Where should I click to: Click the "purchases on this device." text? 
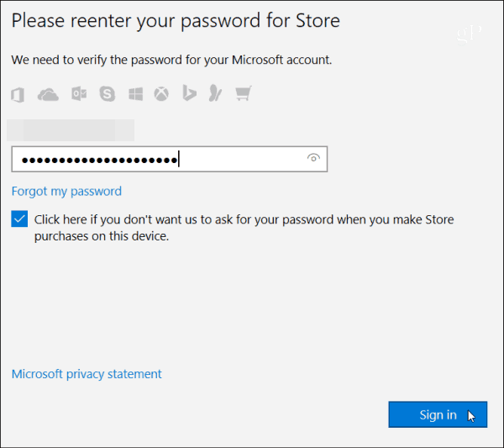[102, 236]
